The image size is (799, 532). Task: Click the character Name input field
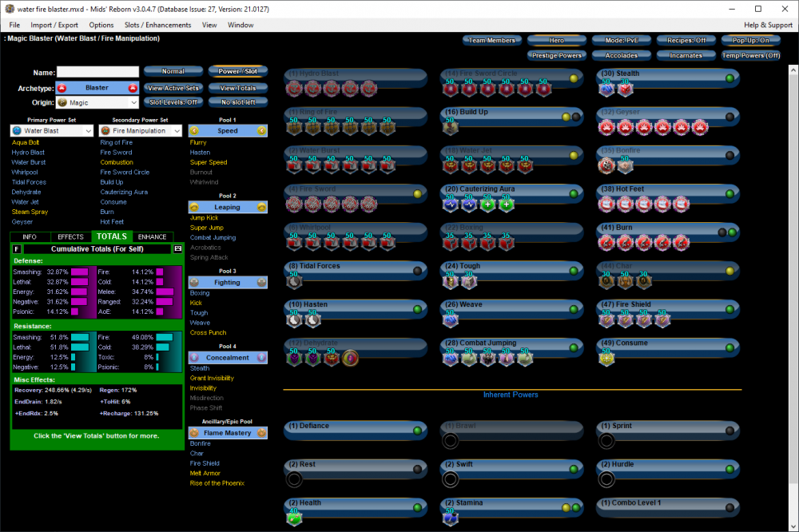(97, 72)
